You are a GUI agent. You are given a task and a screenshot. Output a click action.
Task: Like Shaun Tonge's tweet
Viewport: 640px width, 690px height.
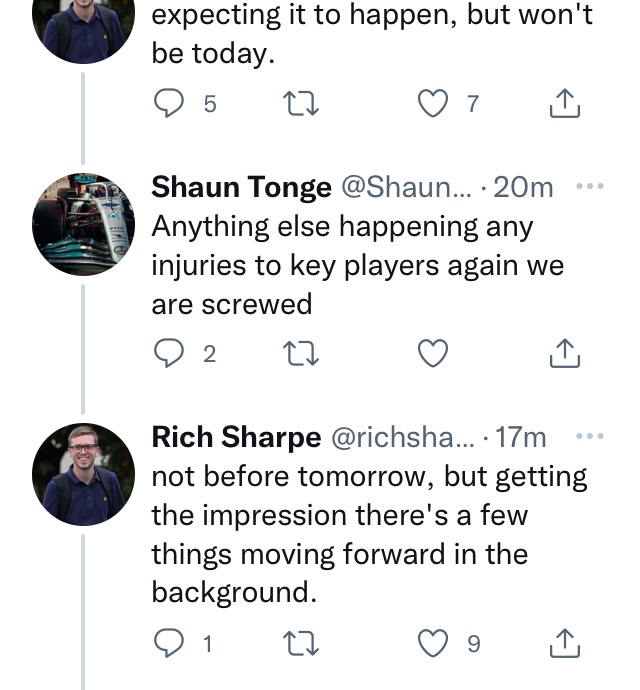coord(432,353)
